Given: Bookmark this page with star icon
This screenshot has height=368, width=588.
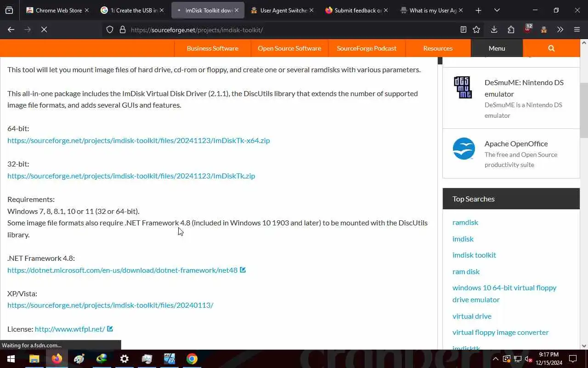Looking at the screenshot, I should click(476, 29).
